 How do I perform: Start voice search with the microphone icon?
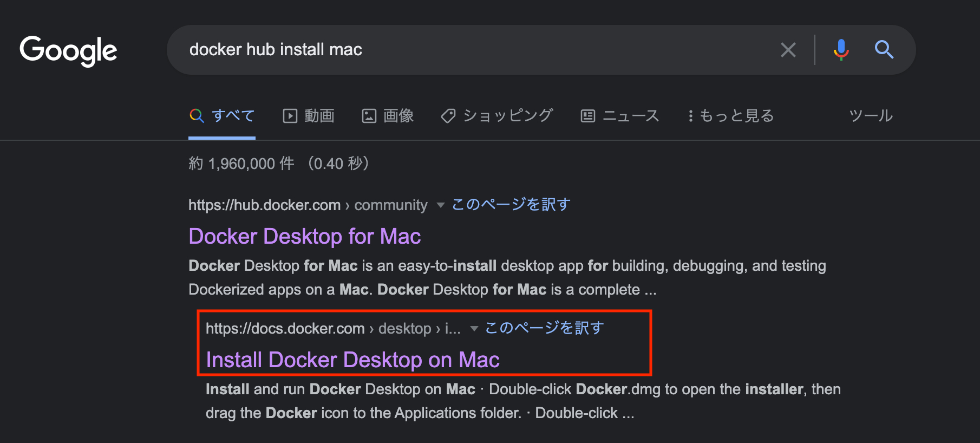[x=841, y=50]
